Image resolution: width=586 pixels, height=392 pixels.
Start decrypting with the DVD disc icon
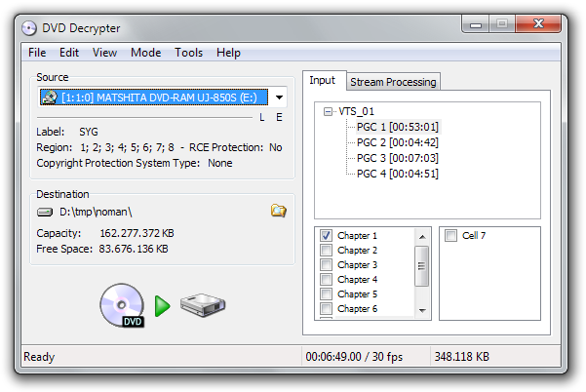click(122, 305)
